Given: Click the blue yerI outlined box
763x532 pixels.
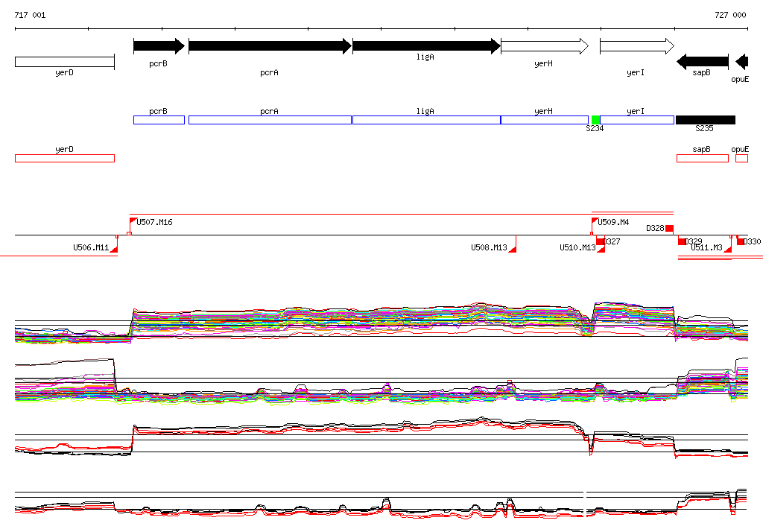Looking at the screenshot, I should pos(637,120).
